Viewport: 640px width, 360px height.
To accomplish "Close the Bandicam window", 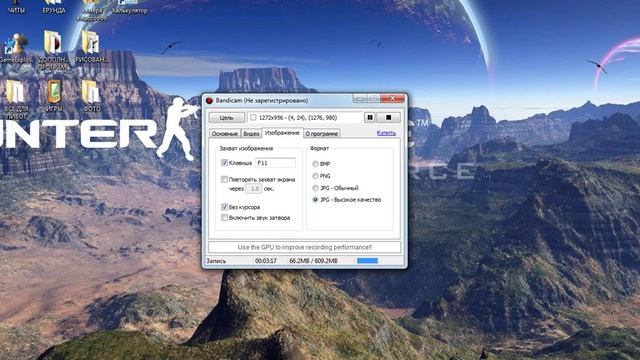I will 392,98.
